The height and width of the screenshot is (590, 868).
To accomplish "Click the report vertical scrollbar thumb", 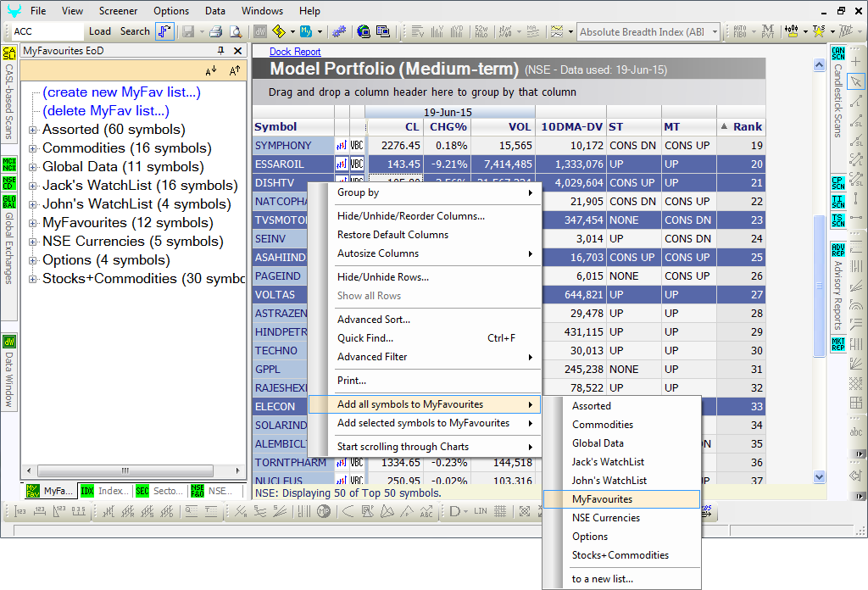I will pos(820,286).
